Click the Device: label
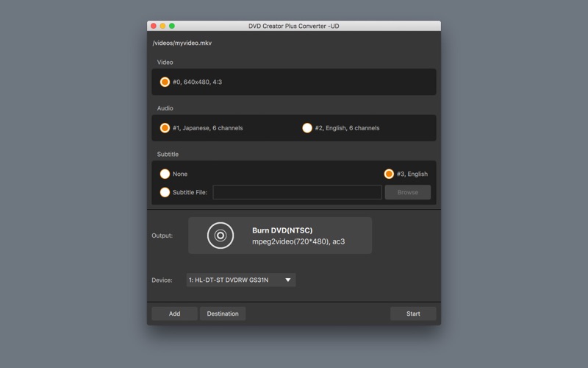Image resolution: width=588 pixels, height=368 pixels. point(162,280)
